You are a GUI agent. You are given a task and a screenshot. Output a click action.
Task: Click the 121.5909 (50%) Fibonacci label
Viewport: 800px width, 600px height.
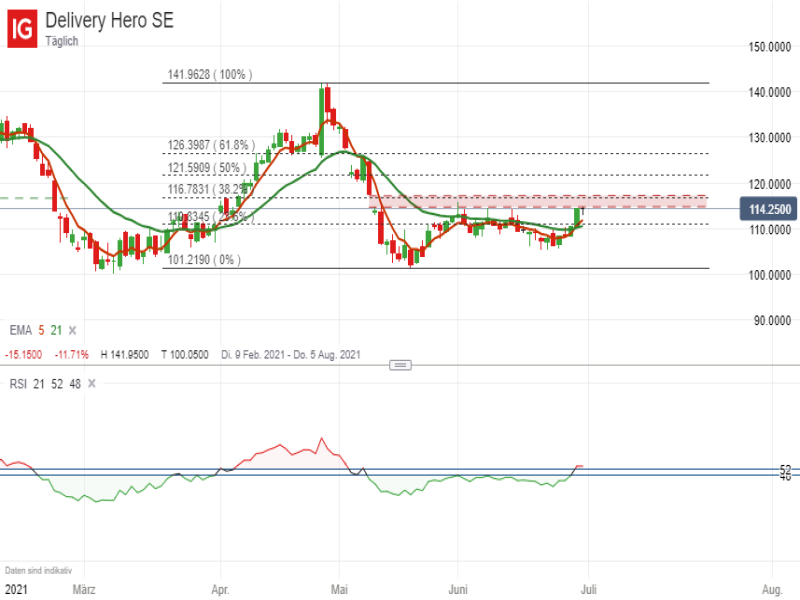coord(207,168)
